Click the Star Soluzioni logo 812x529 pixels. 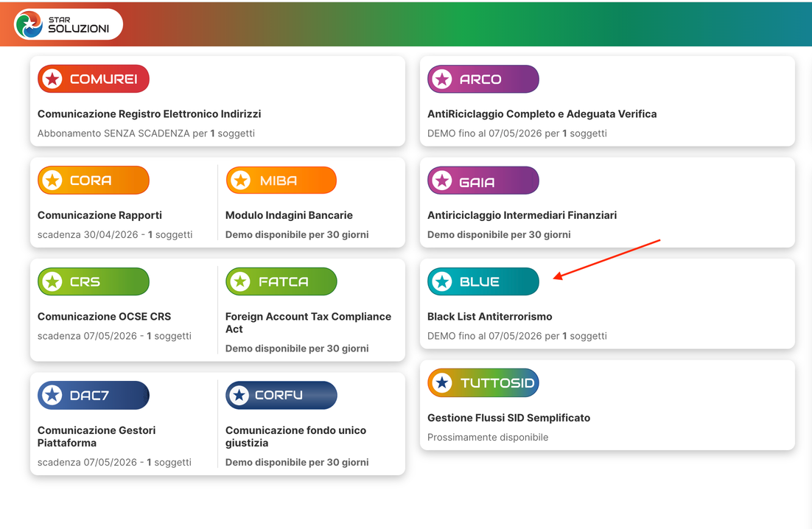click(x=69, y=24)
